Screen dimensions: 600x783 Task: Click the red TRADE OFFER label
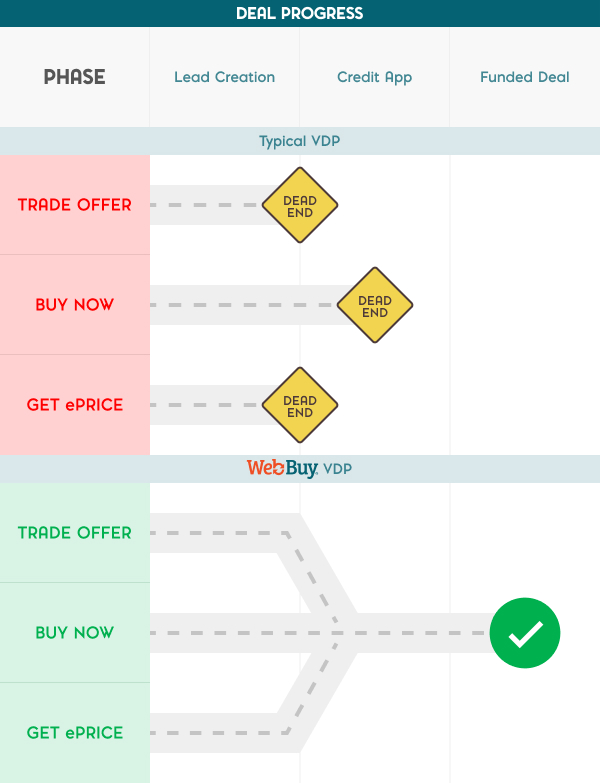[x=75, y=205]
